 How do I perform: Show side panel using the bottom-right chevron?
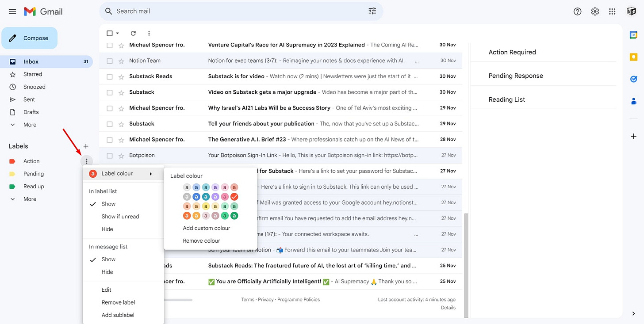pyautogui.click(x=633, y=313)
